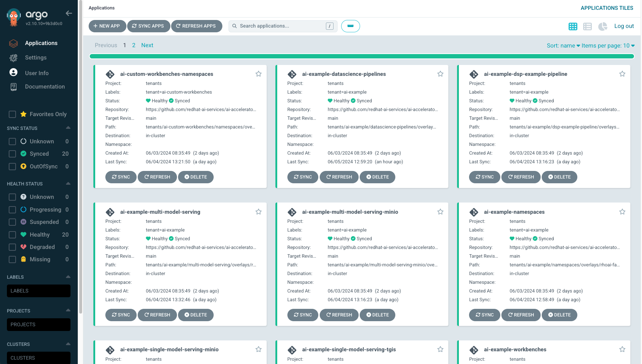
Task: Refresh the ai-example-multi-model-serving app
Action: [157, 315]
